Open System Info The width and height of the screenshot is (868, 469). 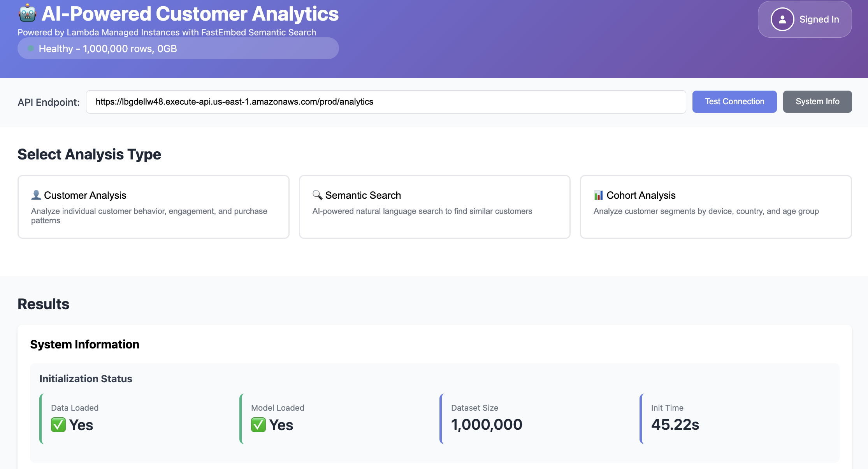817,101
